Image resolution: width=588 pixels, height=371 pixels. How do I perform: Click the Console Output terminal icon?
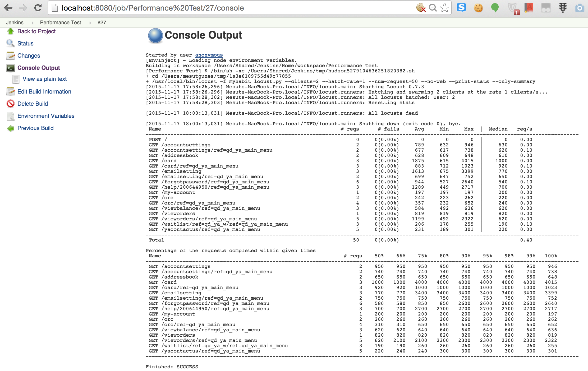coord(11,68)
